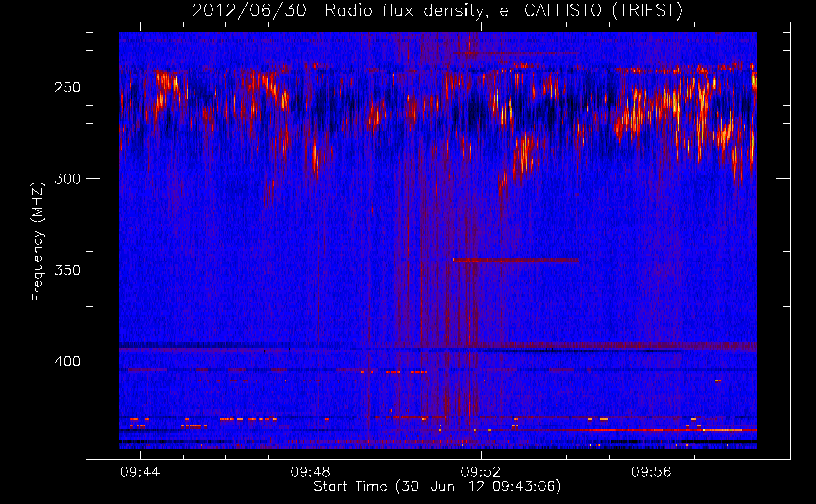This screenshot has width=816, height=504.
Task: Click the 400 frequency tick label
Action: point(68,361)
